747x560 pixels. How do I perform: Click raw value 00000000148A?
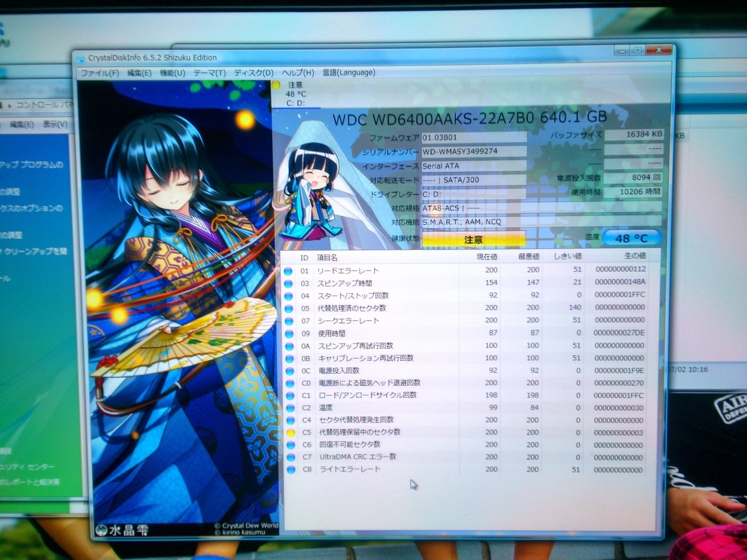[619, 281]
